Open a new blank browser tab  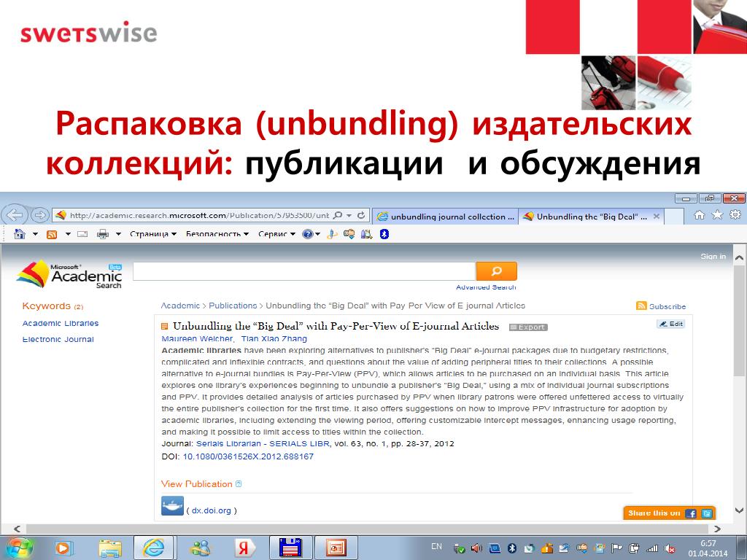(674, 217)
